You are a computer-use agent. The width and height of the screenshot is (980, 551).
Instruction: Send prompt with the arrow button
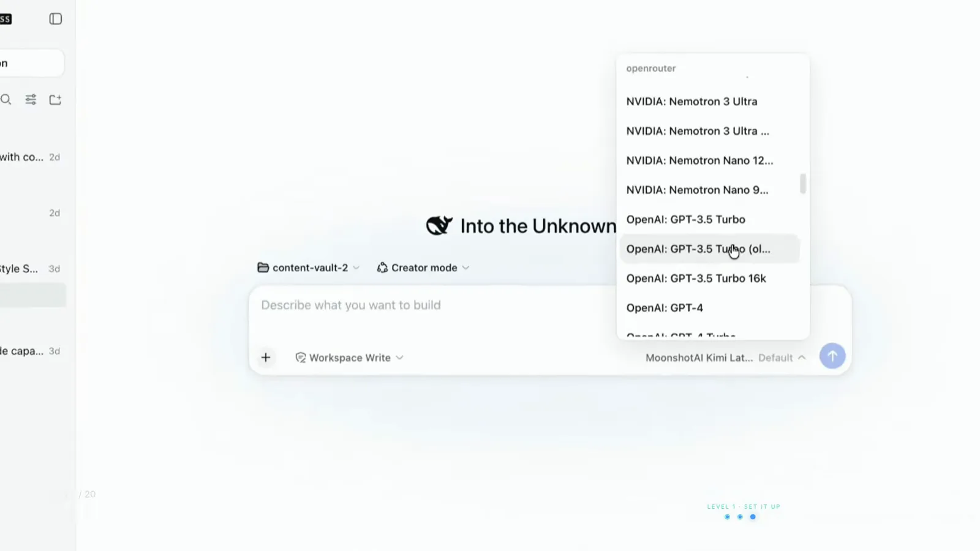[x=832, y=356]
